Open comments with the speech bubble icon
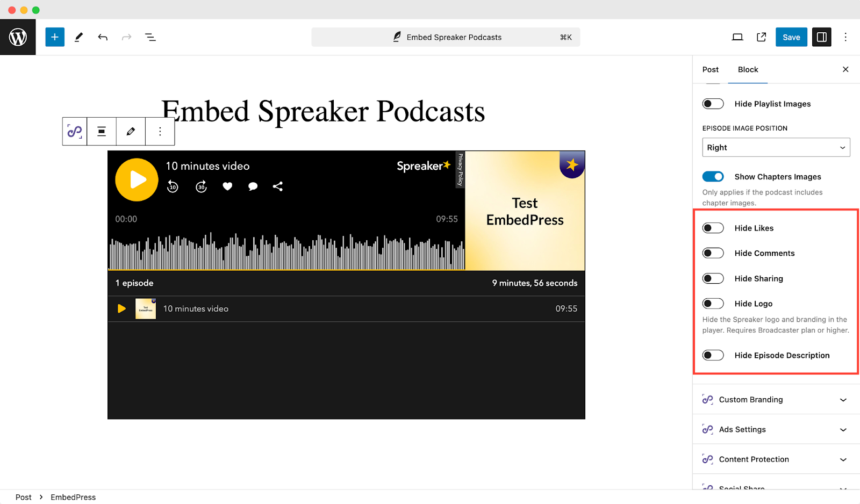 253,186
